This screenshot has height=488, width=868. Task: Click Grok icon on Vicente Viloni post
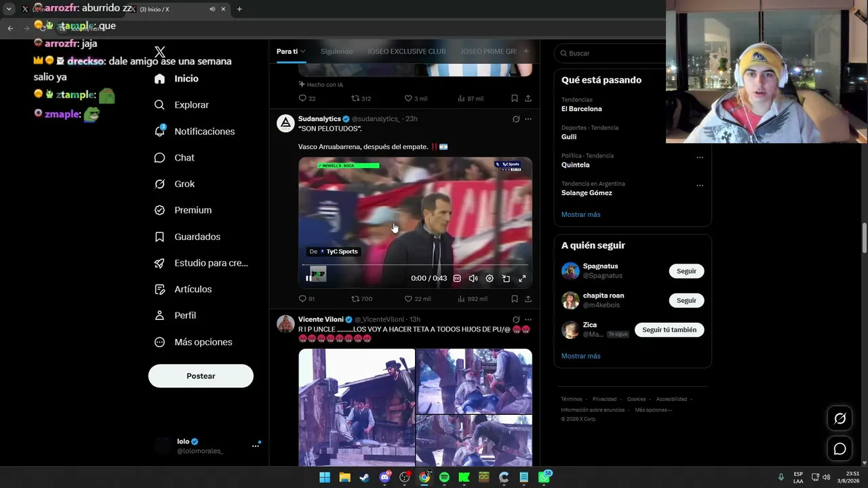point(516,320)
